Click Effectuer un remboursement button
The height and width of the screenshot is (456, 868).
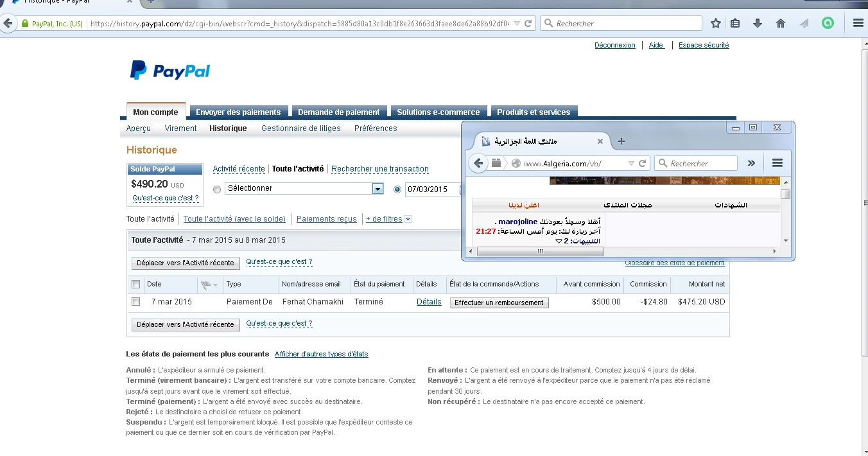(x=499, y=303)
